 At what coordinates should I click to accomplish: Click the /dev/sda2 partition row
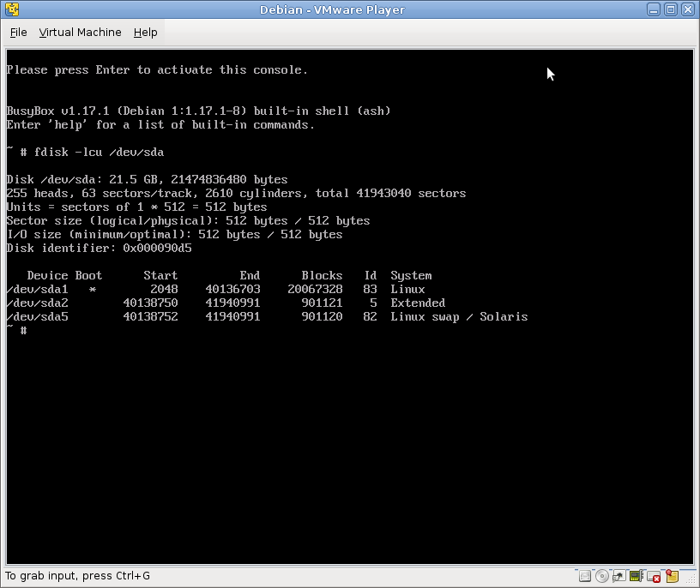click(226, 303)
